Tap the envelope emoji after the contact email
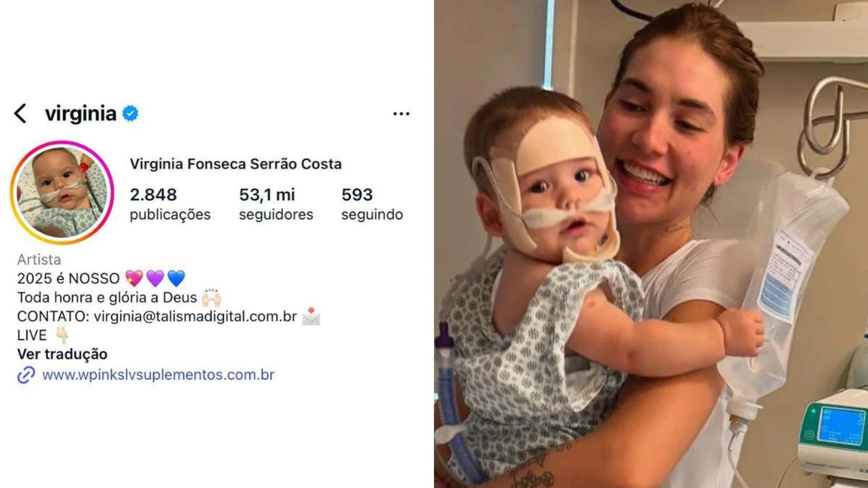Image resolution: width=868 pixels, height=488 pixels. point(311,316)
